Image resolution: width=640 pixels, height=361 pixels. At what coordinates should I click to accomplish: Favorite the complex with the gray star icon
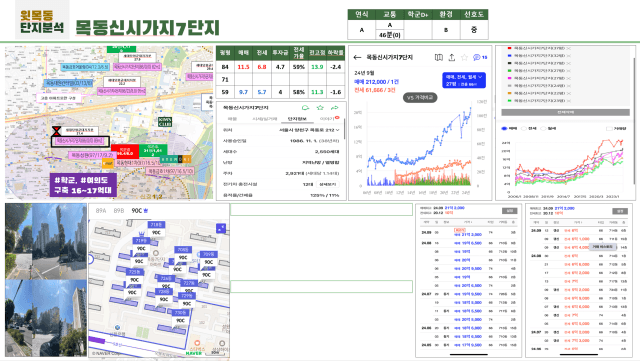(464, 58)
